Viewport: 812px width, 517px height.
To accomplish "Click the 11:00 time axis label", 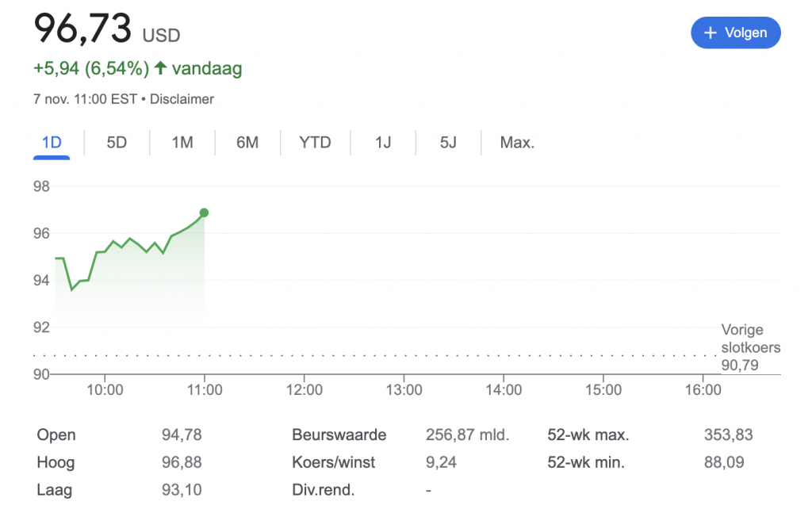I will click(x=205, y=389).
